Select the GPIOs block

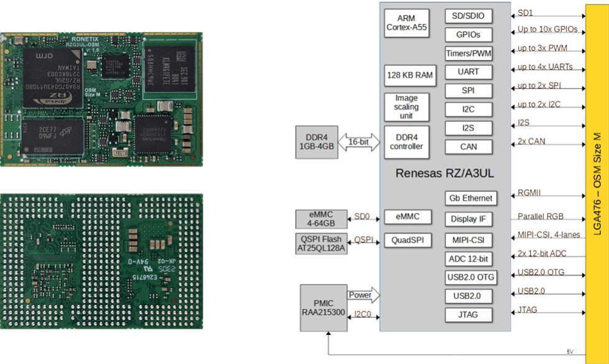coord(469,35)
